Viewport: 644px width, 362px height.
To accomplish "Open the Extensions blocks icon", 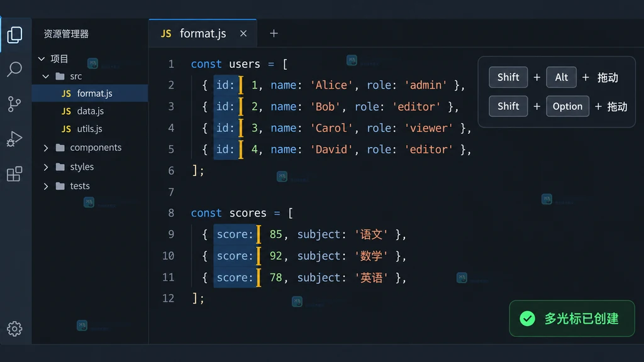I will click(14, 173).
